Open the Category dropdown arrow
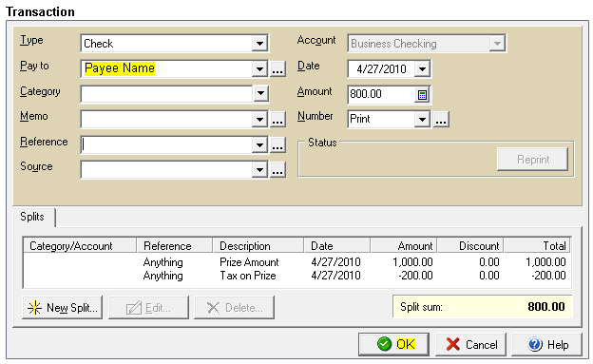This screenshot has width=593, height=364. click(x=260, y=93)
